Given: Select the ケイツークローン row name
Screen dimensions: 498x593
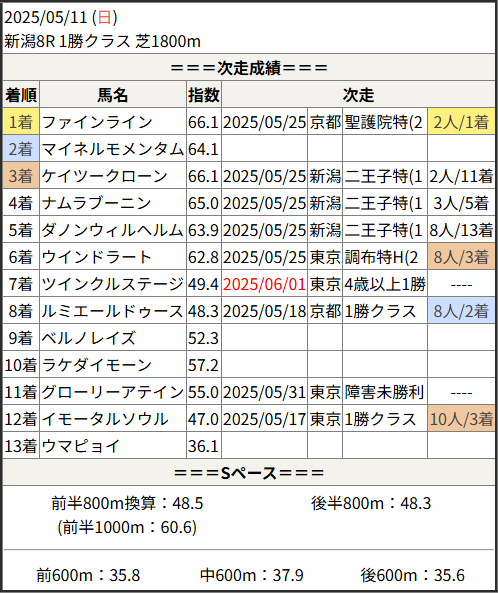Looking at the screenshot, I should click(x=104, y=176).
